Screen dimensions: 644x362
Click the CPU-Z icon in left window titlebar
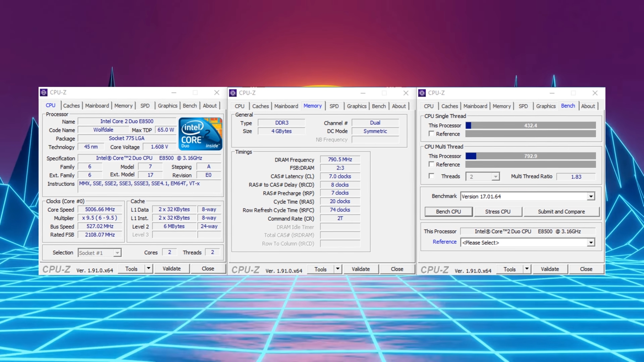(x=44, y=93)
